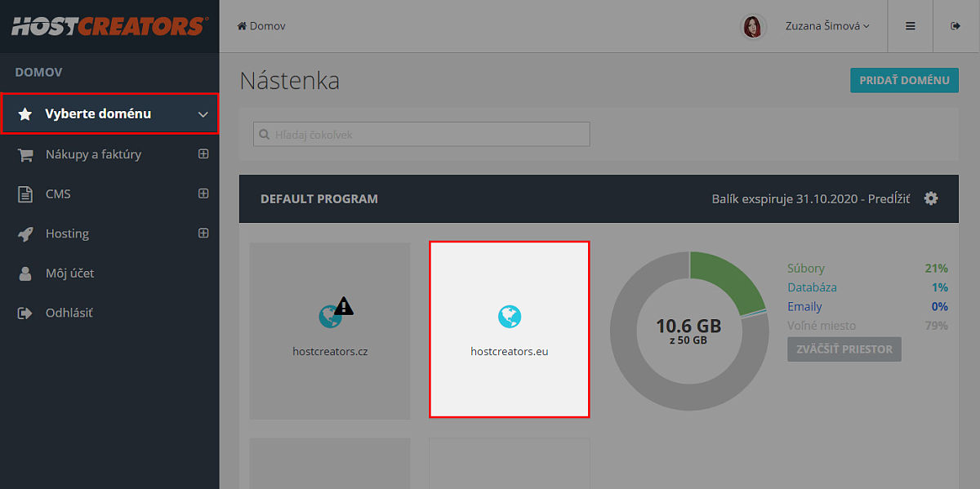Click the rocket Hosting icon
Image resolution: width=980 pixels, height=489 pixels.
[25, 234]
